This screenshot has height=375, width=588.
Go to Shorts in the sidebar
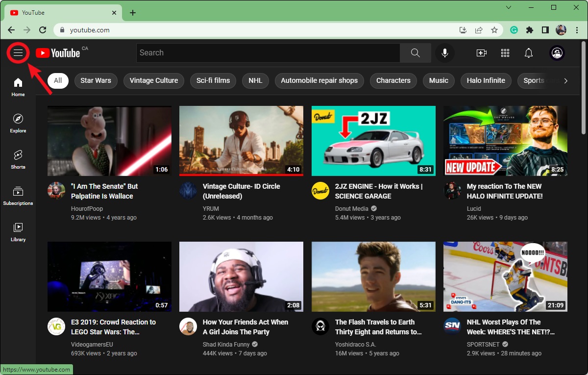pos(18,159)
